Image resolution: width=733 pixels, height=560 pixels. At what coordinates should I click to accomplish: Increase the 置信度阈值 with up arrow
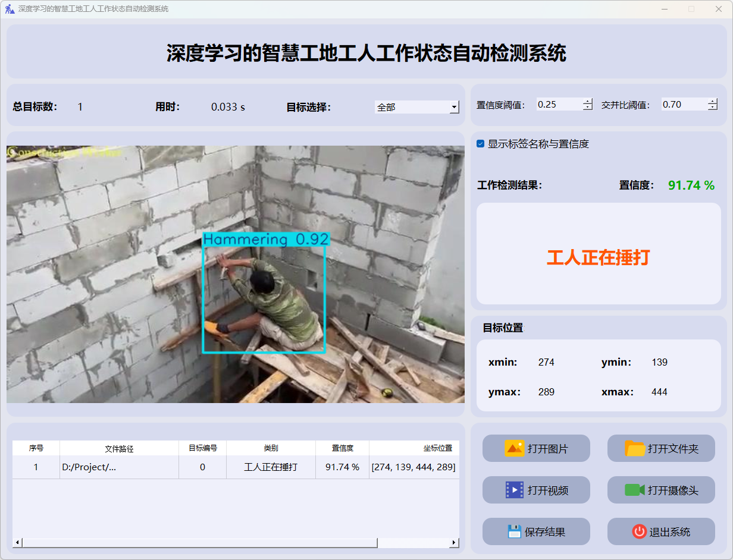588,101
